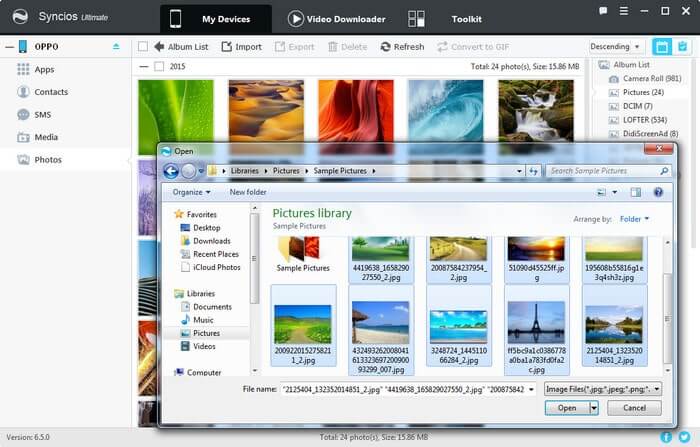Image resolution: width=700 pixels, height=447 pixels.
Task: Open the Descending sort dropdown
Action: click(615, 46)
